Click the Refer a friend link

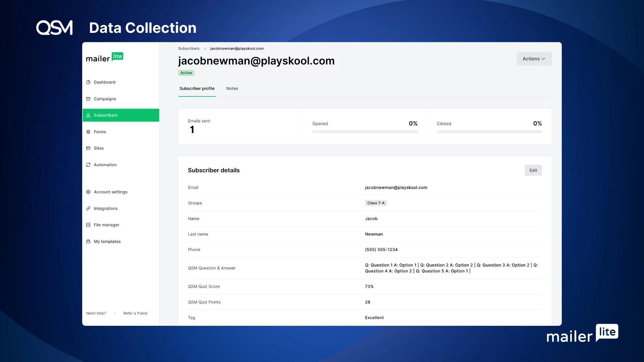click(135, 313)
